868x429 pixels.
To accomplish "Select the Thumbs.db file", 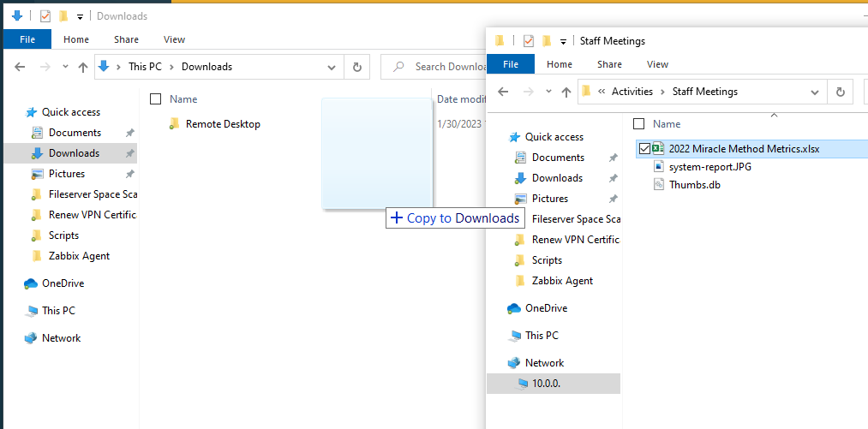I will [x=694, y=184].
